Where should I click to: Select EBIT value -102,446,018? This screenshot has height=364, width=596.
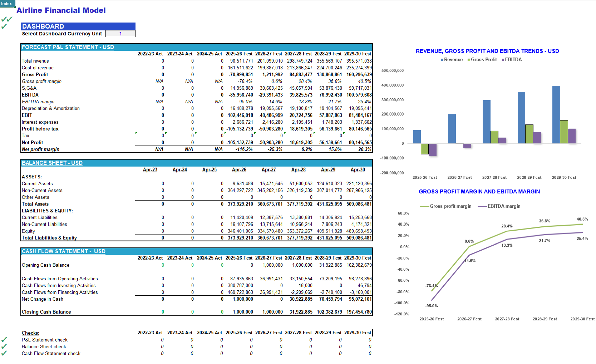pos(240,115)
